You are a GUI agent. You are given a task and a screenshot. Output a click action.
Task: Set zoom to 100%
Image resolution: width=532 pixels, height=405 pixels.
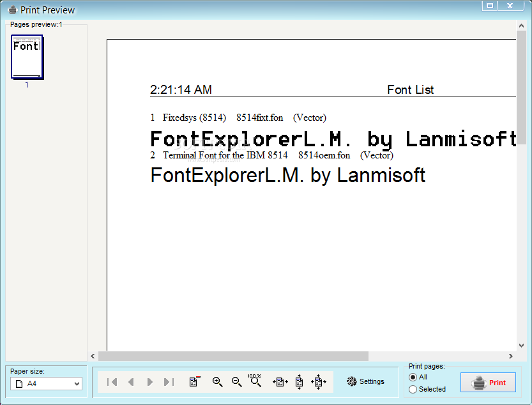(255, 381)
